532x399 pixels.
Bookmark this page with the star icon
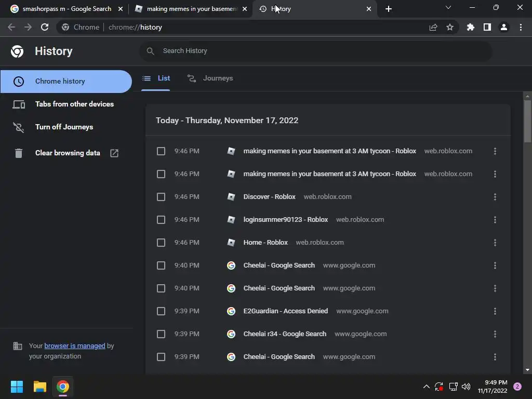pyautogui.click(x=450, y=27)
